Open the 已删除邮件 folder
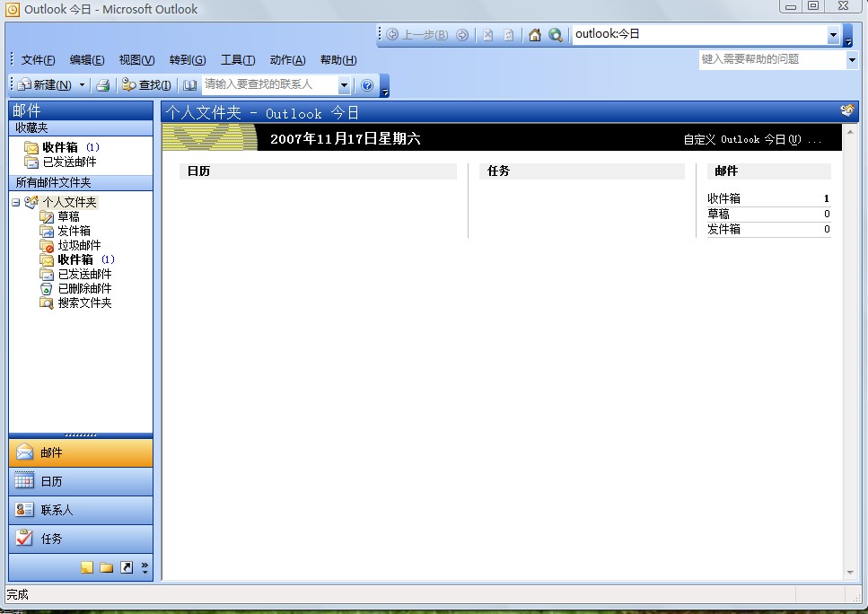This screenshot has height=614, width=868. pyautogui.click(x=75, y=288)
